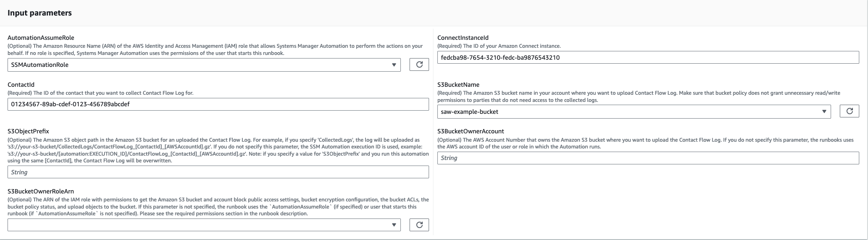Click the ConnectInstanceId label

tap(463, 38)
